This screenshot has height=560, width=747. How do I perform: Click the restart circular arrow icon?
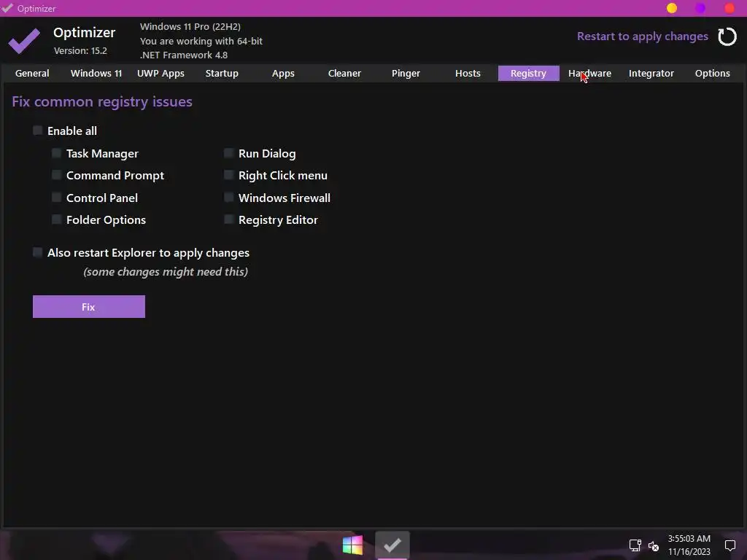tap(727, 36)
